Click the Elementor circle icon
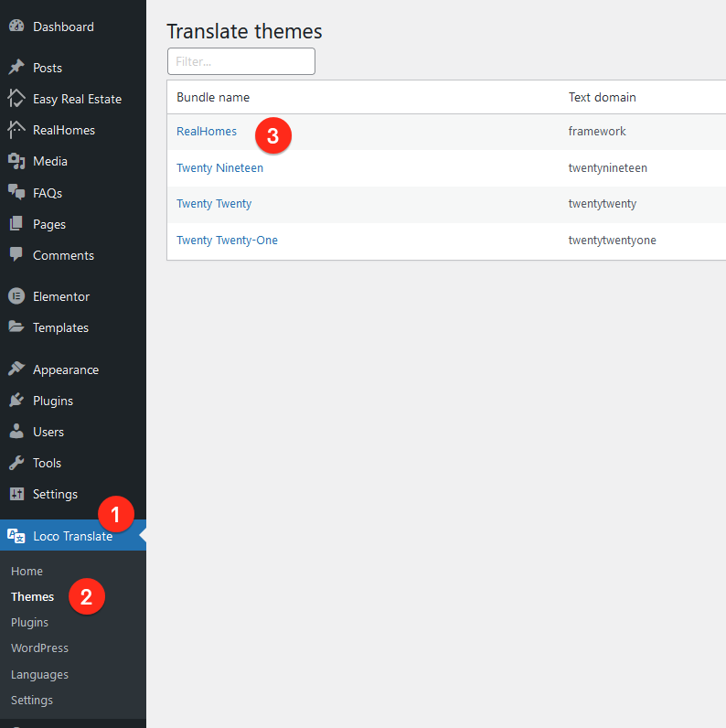The height and width of the screenshot is (728, 726). (16, 296)
